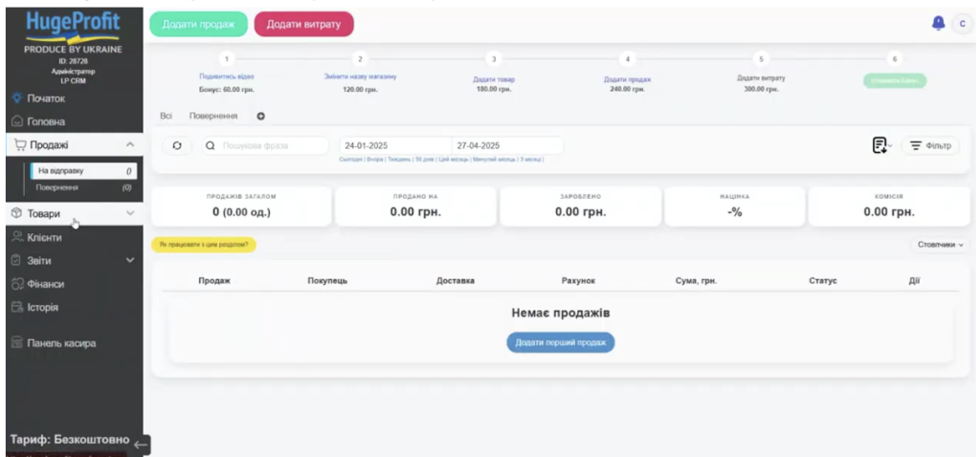Click the Додати продаж green button
Screen dimensions: 980x457
199,24
